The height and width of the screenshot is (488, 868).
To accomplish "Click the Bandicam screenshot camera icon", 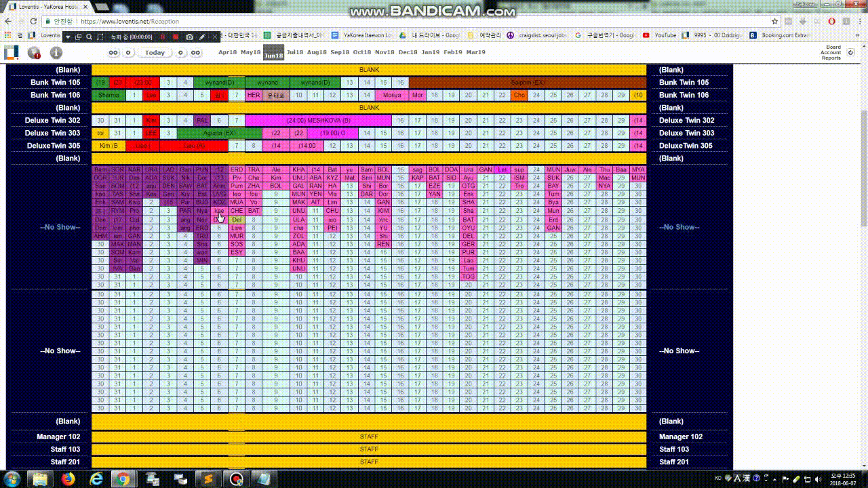I will 189,37.
